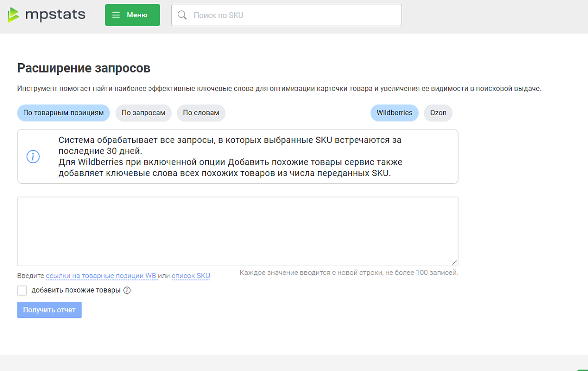This screenshot has height=371, width=588.
Task: Switch to the Ozon marketplace
Action: [x=438, y=113]
